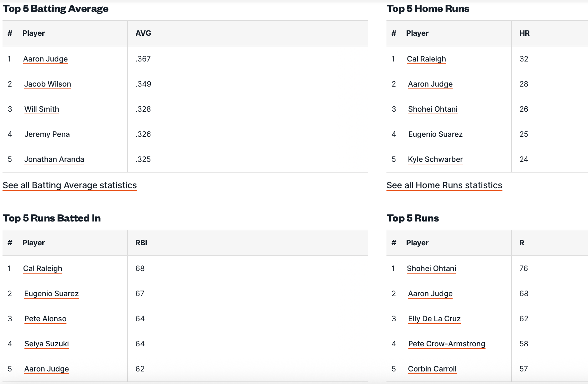Select the Seiya Suzuki link
588x384 pixels.
tap(47, 344)
